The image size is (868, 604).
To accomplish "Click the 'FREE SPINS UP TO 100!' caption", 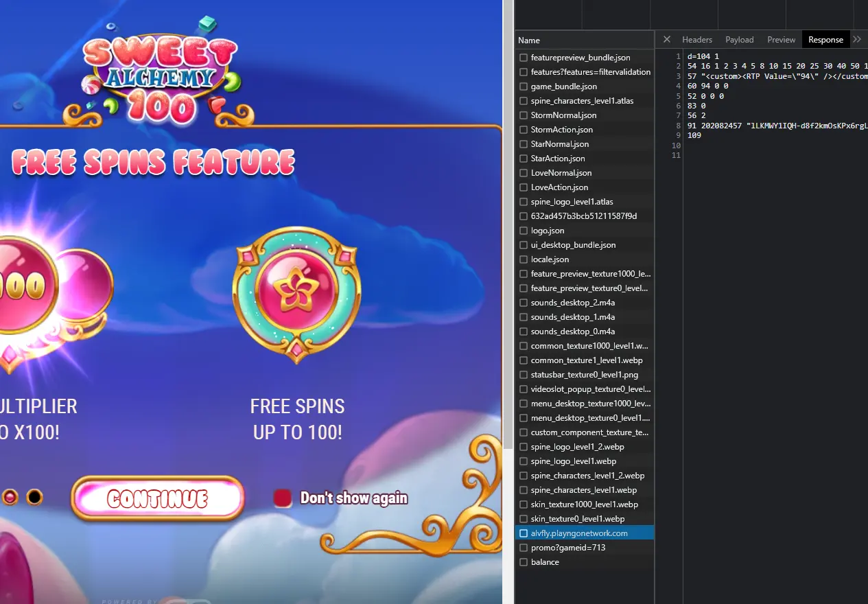I will click(x=297, y=419).
